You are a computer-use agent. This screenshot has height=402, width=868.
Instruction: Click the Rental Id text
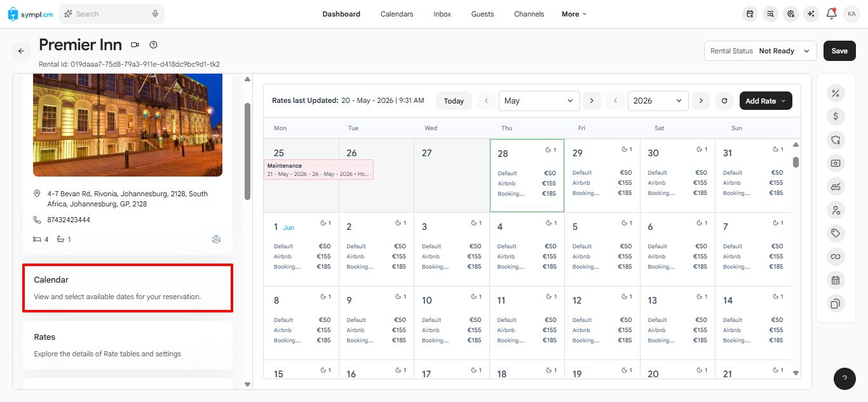[129, 64]
